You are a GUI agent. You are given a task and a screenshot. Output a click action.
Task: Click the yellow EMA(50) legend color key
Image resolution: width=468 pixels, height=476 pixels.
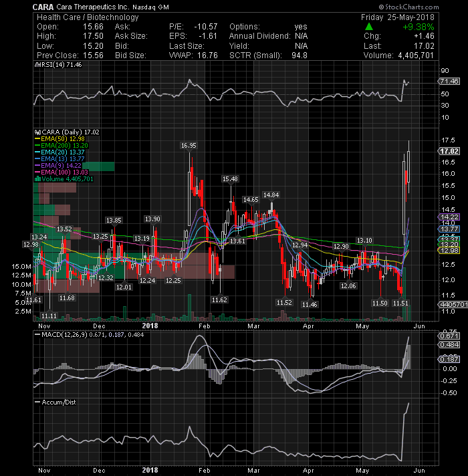coord(37,139)
